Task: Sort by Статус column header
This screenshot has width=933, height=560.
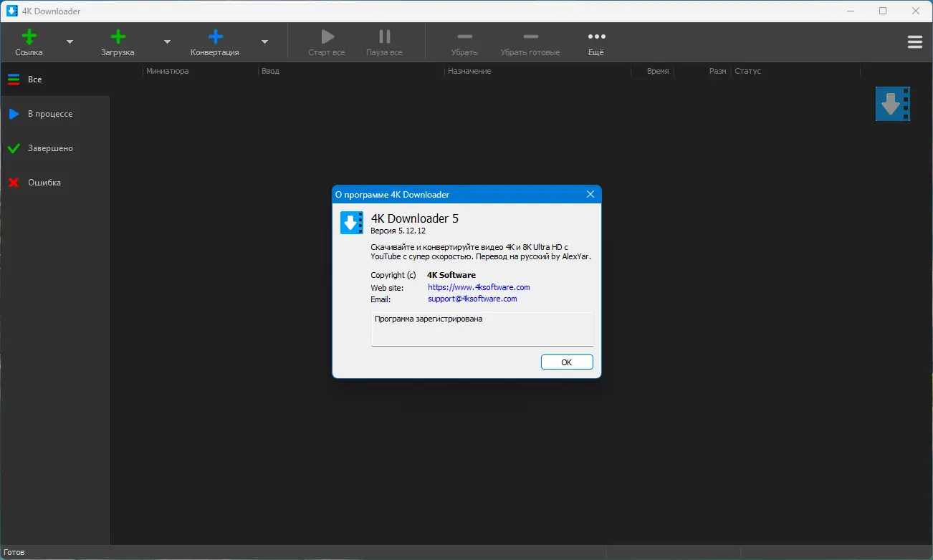Action: click(x=795, y=71)
